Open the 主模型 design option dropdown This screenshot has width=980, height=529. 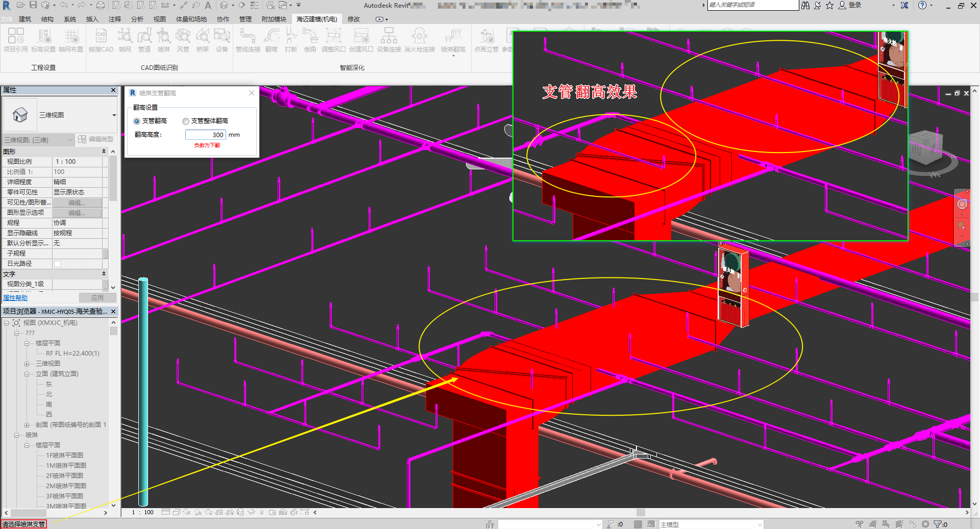click(x=711, y=524)
